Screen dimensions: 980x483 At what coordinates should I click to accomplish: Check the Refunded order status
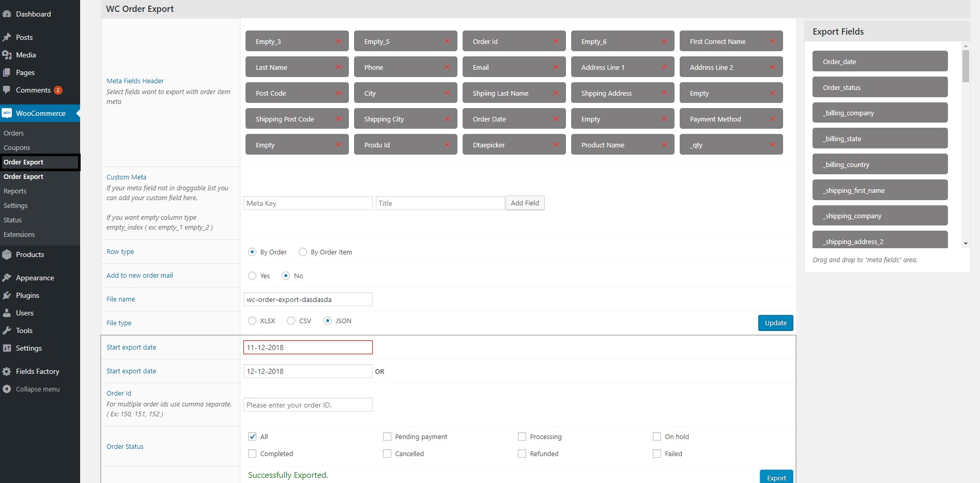(x=522, y=454)
